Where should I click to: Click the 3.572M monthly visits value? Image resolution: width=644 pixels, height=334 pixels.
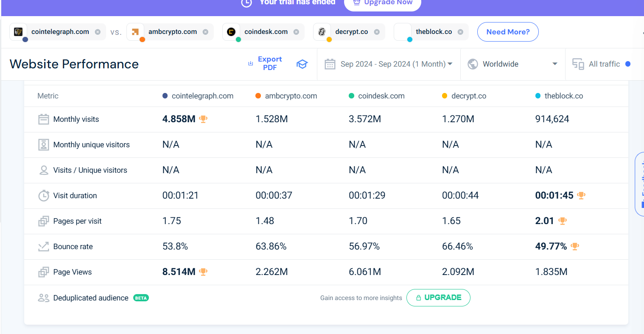pos(365,119)
